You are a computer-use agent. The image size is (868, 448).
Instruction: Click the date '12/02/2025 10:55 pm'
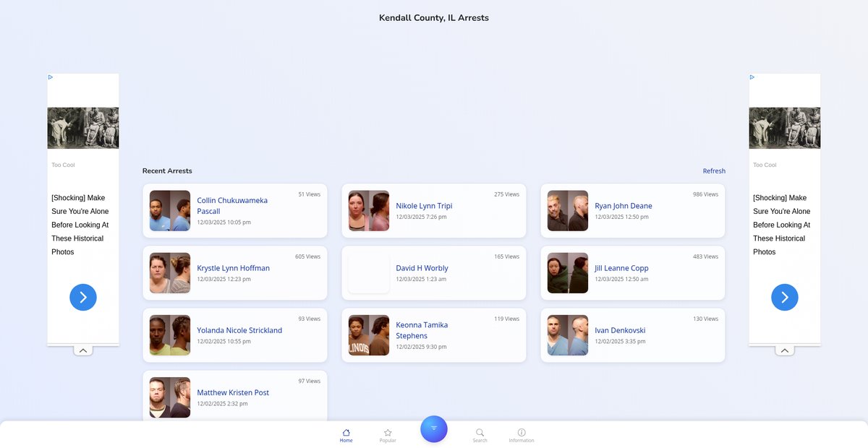pos(224,341)
